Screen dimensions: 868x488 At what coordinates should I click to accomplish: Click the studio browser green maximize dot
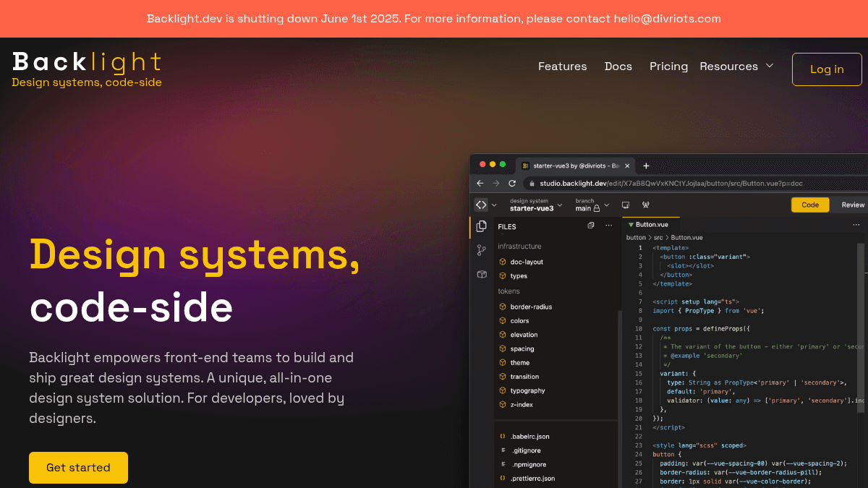click(x=503, y=165)
